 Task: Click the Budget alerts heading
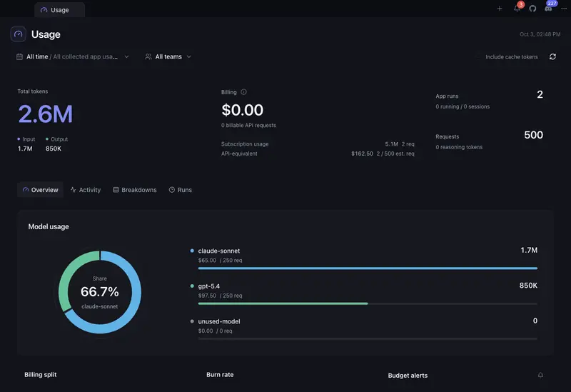[408, 376]
